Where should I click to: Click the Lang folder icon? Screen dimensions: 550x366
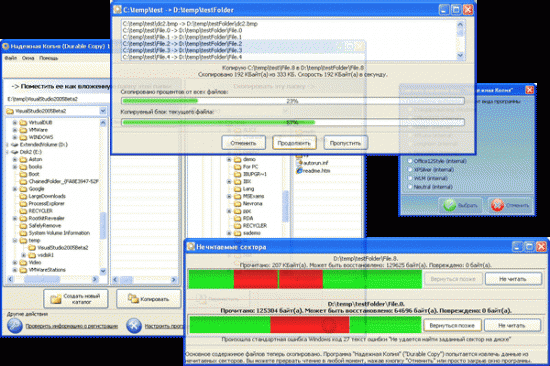[x=237, y=189]
